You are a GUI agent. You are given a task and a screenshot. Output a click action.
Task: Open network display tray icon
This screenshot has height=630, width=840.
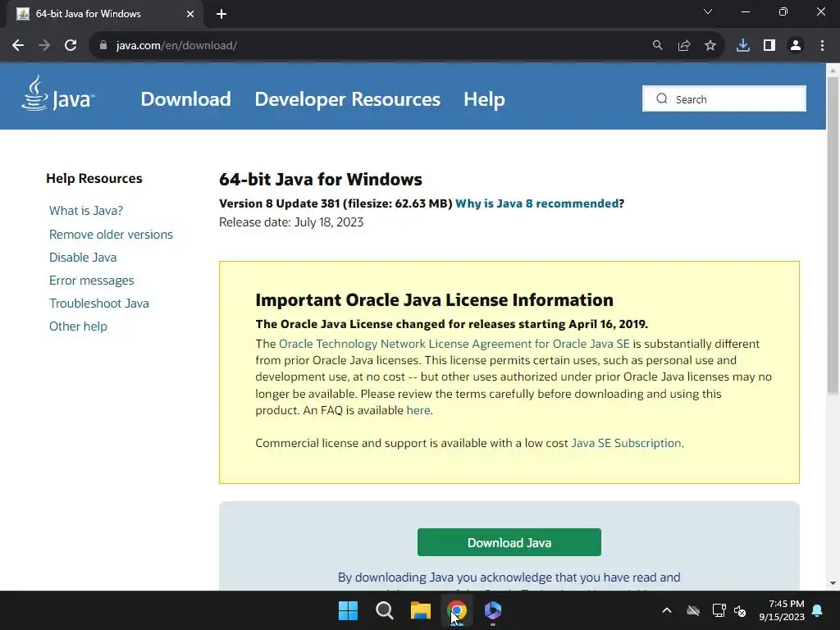[x=719, y=610]
